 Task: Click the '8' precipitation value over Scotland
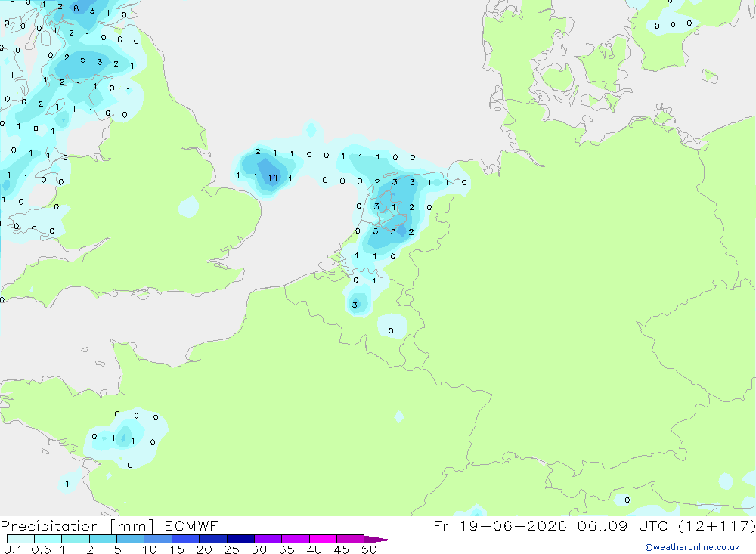pos(76,8)
